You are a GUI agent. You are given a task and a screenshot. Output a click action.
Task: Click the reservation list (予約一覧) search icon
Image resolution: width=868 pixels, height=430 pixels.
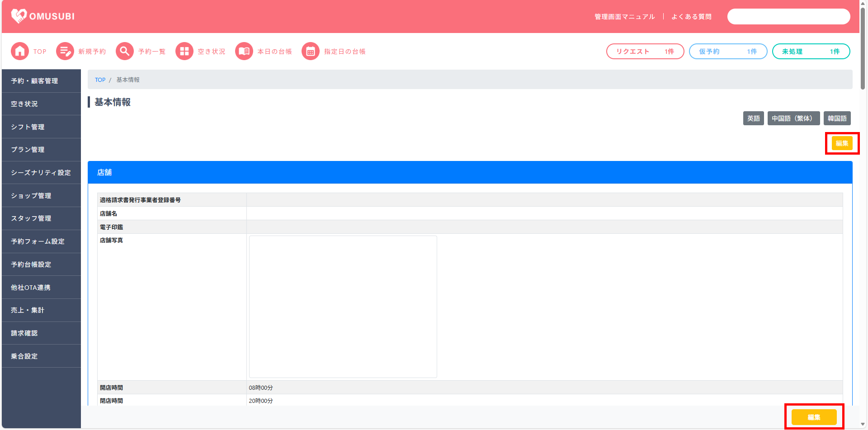pyautogui.click(x=125, y=52)
